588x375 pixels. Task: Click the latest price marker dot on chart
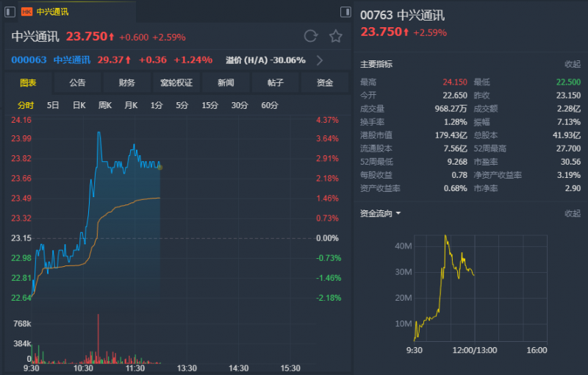[160, 167]
